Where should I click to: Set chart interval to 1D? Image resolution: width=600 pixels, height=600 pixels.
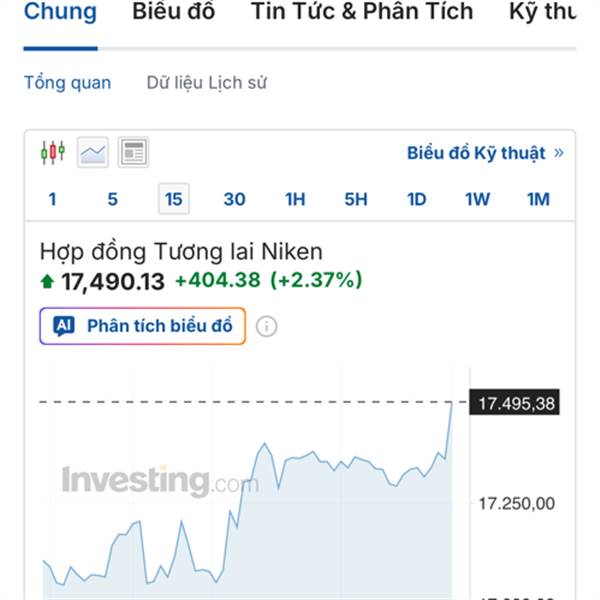[416, 199]
